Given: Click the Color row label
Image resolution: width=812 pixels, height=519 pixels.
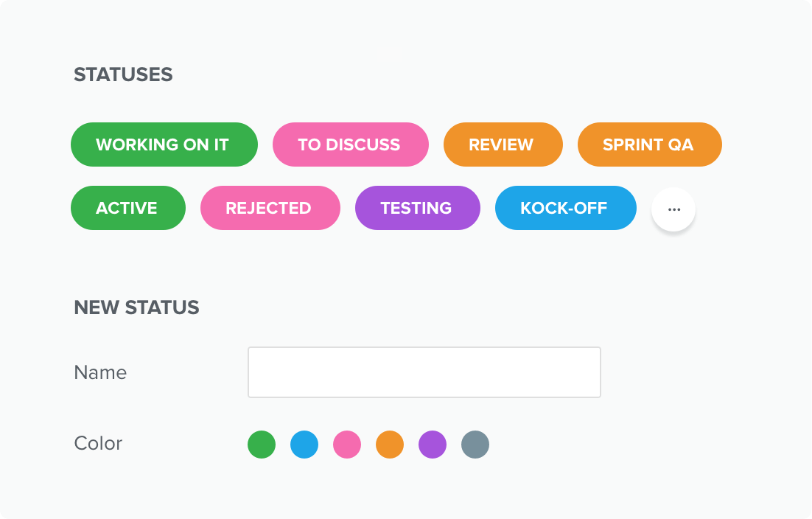Looking at the screenshot, I should [x=99, y=443].
